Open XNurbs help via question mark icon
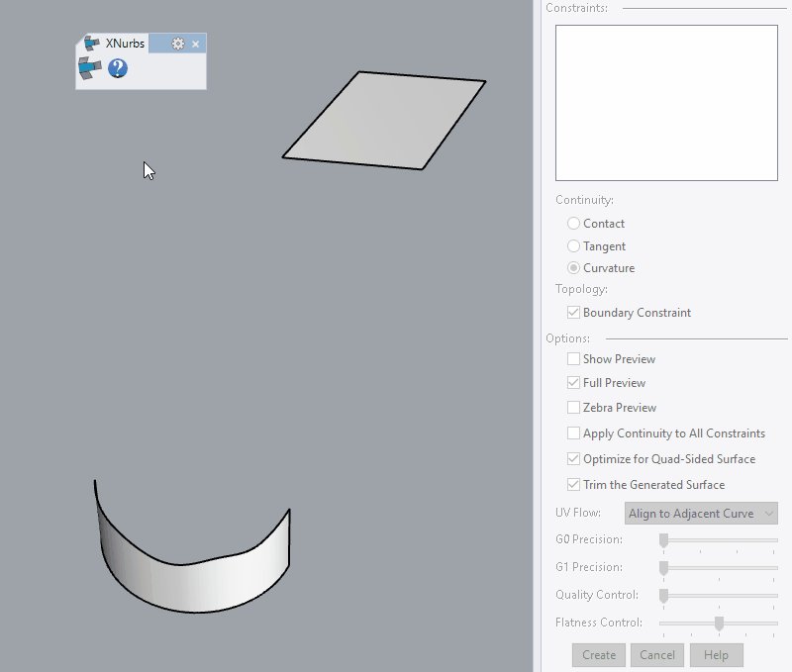 tap(117, 70)
